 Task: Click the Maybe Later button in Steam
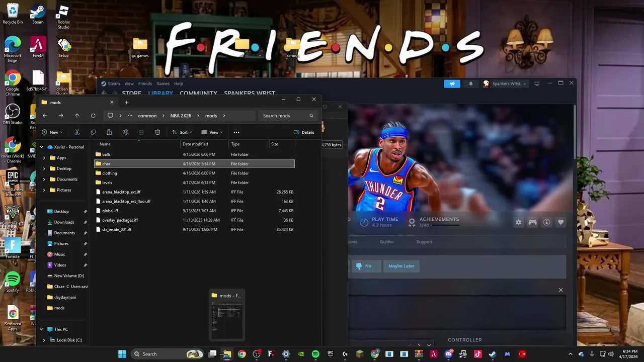click(401, 266)
